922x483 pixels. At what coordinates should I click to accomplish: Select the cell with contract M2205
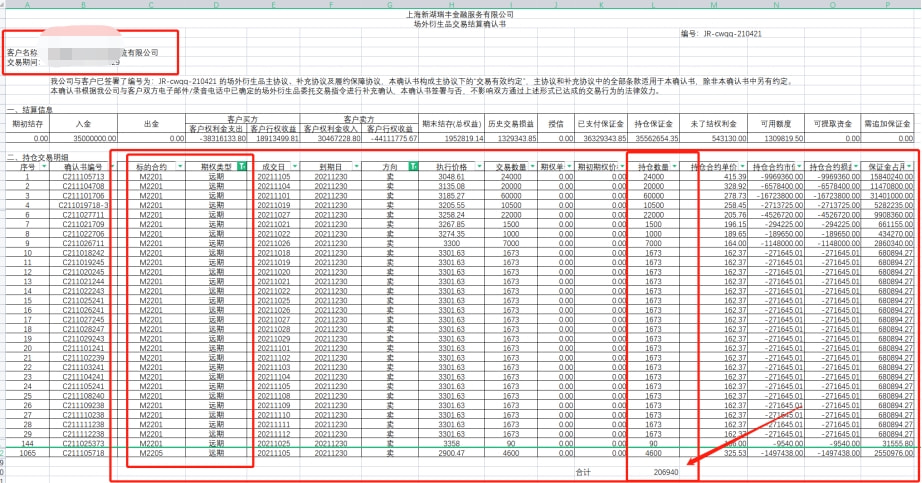[x=151, y=453]
